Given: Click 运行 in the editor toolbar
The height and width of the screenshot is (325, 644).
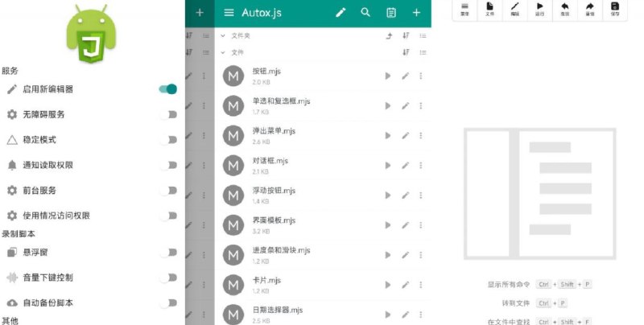Looking at the screenshot, I should (x=539, y=9).
